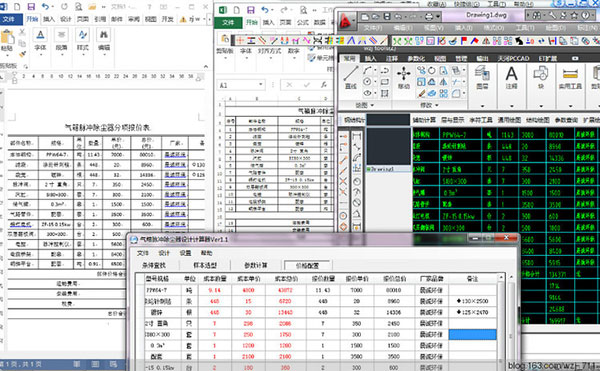Open the first manufacturer link in the Word table
The width and height of the screenshot is (600, 371).
pyautogui.click(x=175, y=155)
